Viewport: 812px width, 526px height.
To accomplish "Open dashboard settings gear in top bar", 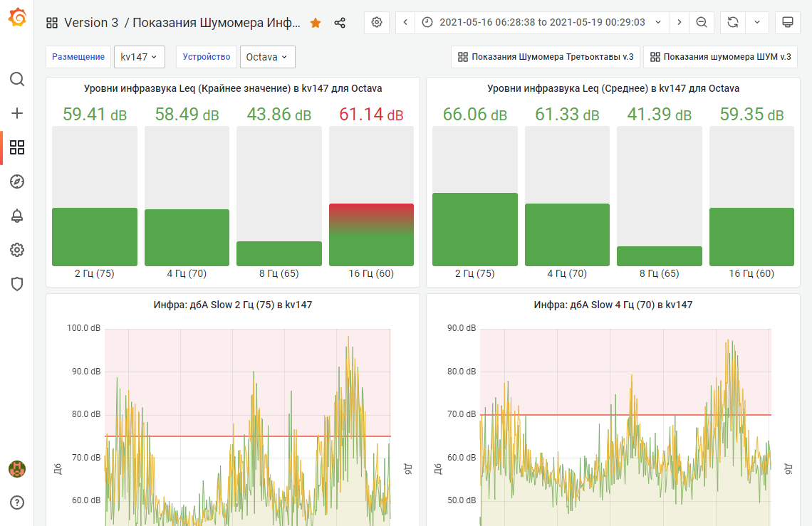I will (x=377, y=22).
